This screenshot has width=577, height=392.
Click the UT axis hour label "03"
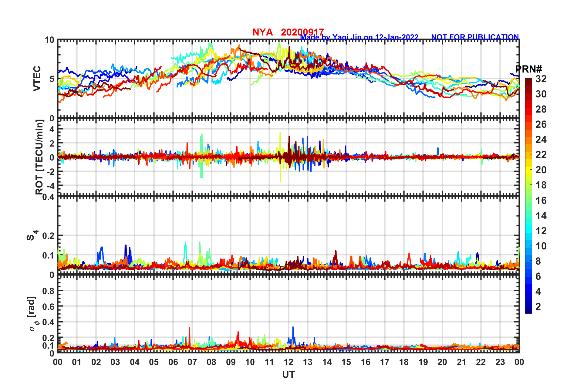pyautogui.click(x=115, y=362)
